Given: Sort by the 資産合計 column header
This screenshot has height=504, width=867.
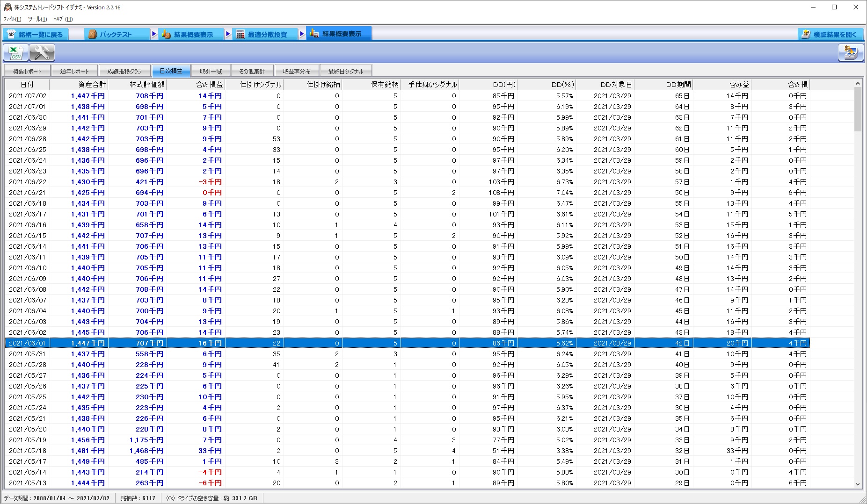Looking at the screenshot, I should [x=79, y=85].
